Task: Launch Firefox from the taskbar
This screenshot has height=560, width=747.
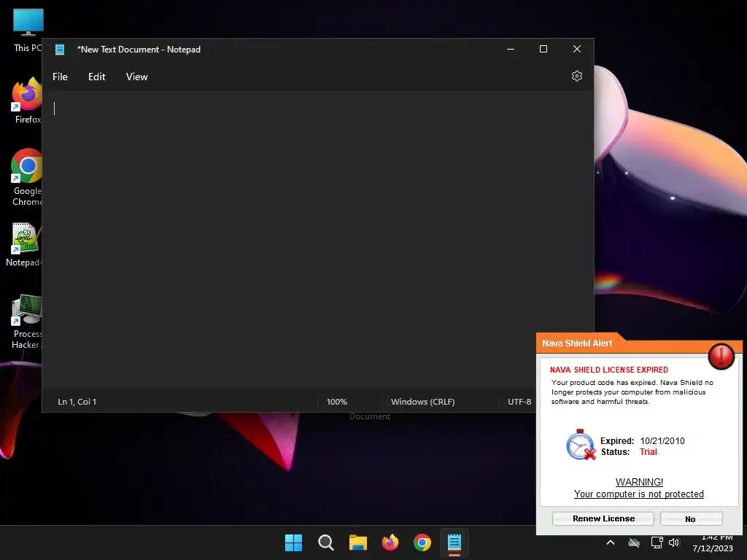Action: point(390,542)
